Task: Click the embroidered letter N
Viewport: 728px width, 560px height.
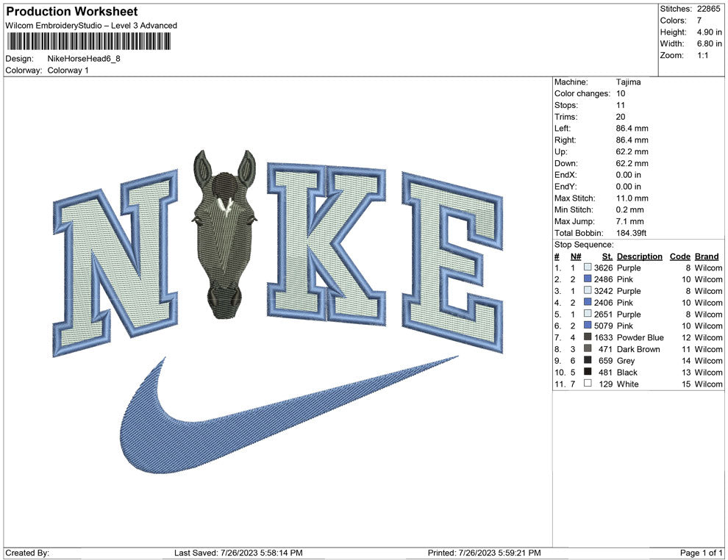Action: pyautogui.click(x=115, y=264)
